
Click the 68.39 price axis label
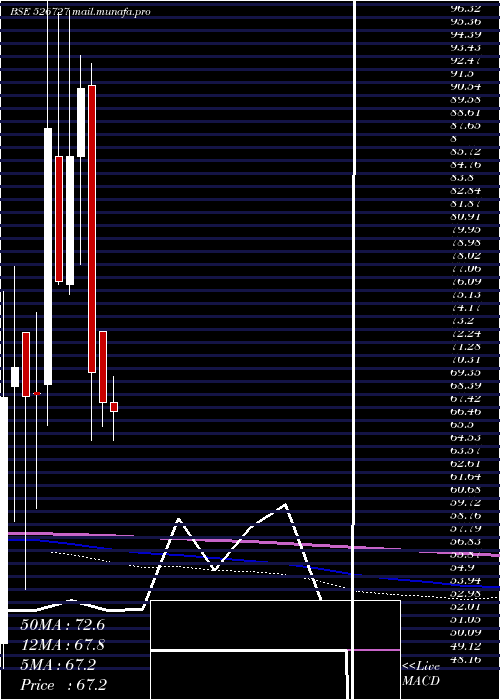[x=465, y=386]
